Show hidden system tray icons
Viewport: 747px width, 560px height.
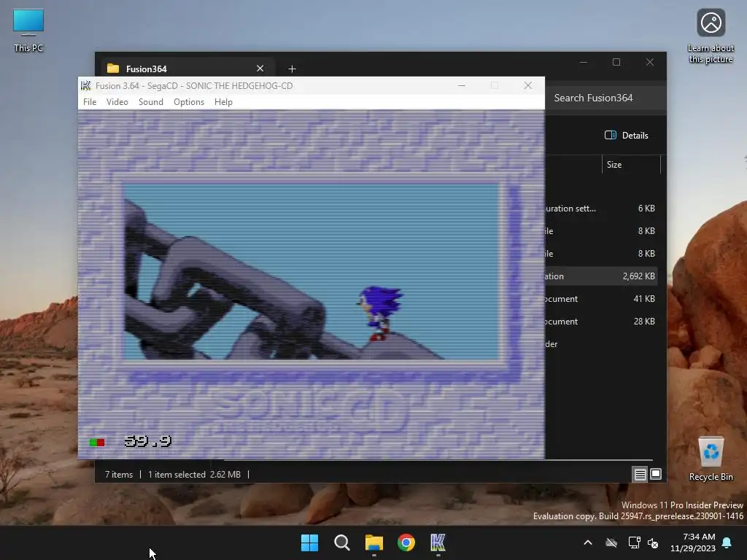tap(588, 542)
